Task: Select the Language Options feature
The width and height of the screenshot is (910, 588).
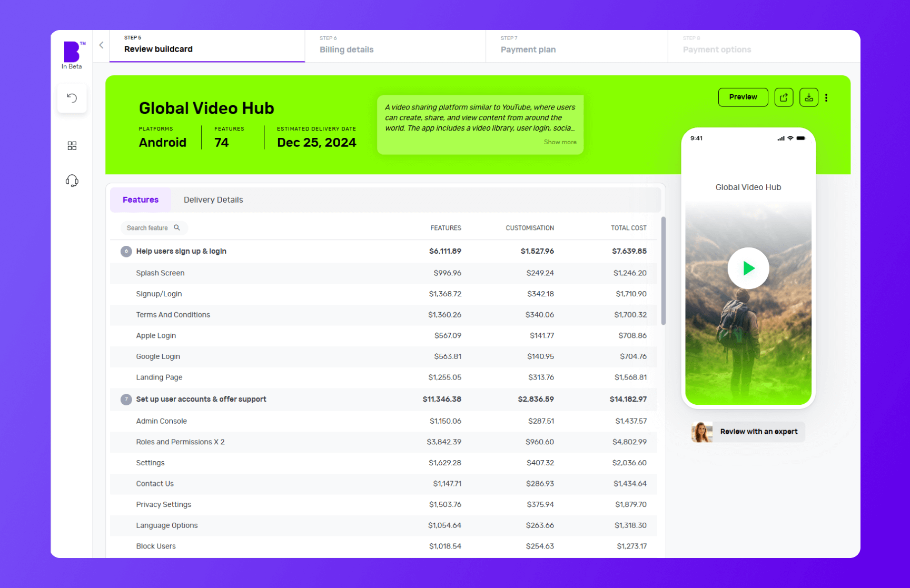Action: (x=383, y=525)
